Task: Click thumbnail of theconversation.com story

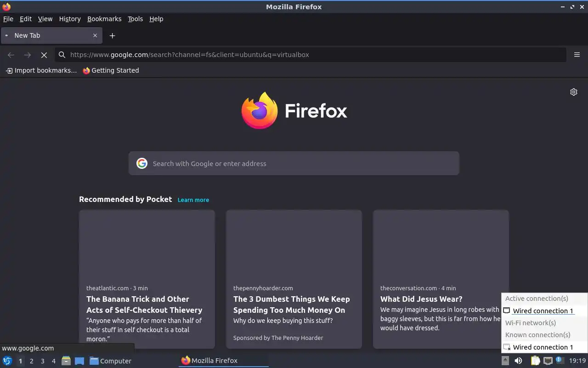Action: click(441, 244)
